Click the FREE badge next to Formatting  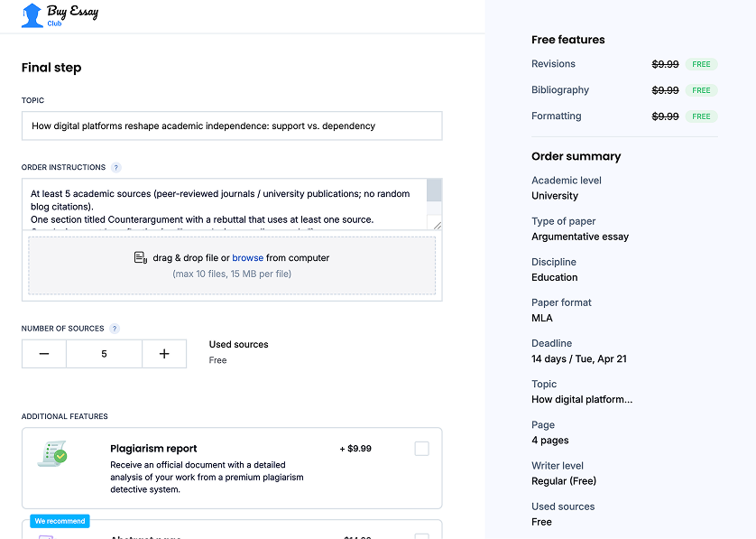pyautogui.click(x=701, y=116)
